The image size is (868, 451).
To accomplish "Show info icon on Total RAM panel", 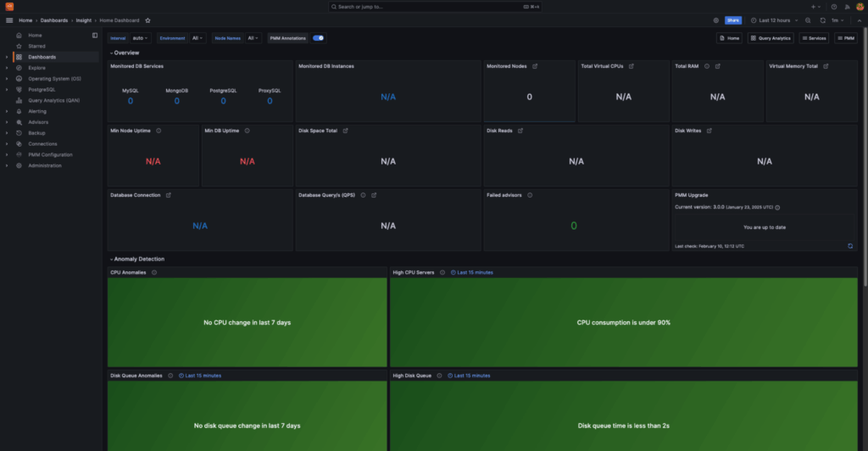I will [707, 66].
